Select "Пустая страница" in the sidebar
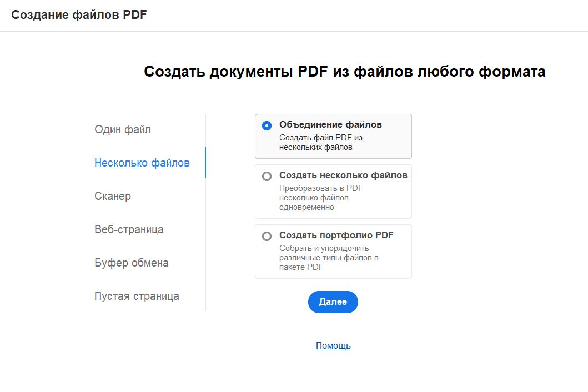 coord(136,296)
